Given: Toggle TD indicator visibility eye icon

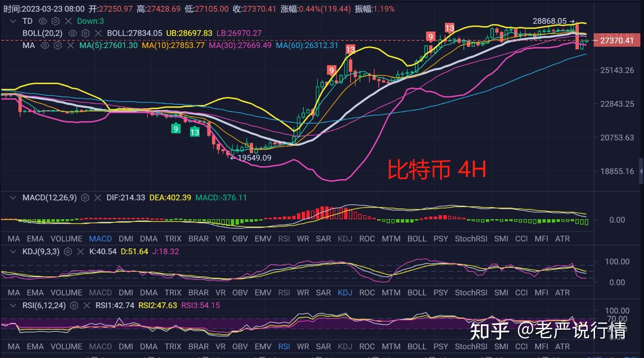Looking at the screenshot, I should pyautogui.click(x=43, y=21).
